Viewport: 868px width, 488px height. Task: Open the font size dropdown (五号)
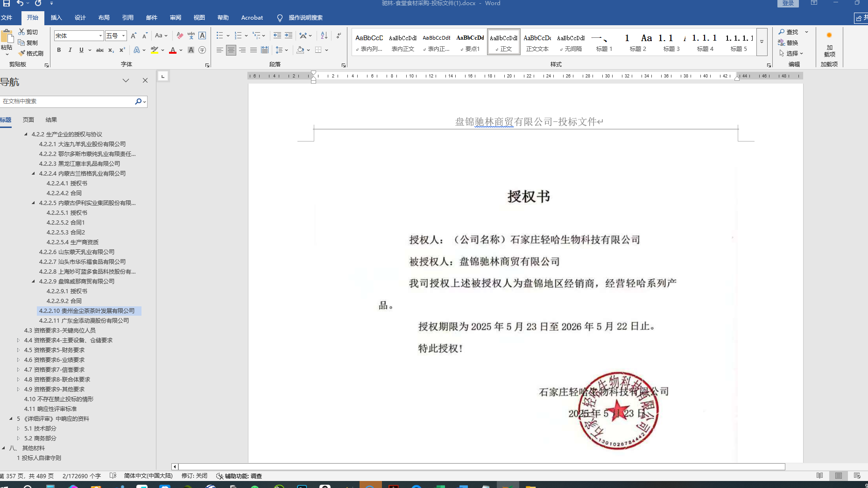(124, 36)
